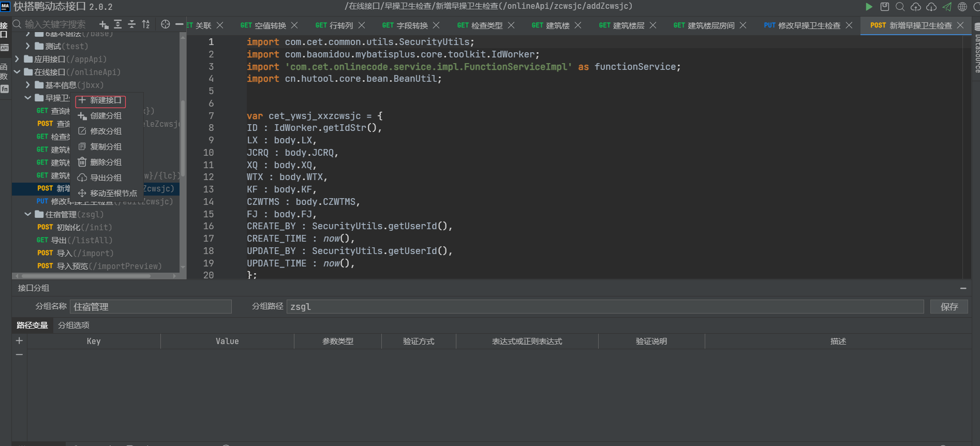Screen dimensions: 980x446
Task: Open global search with the magnifier toolbar icon
Action: click(900, 7)
